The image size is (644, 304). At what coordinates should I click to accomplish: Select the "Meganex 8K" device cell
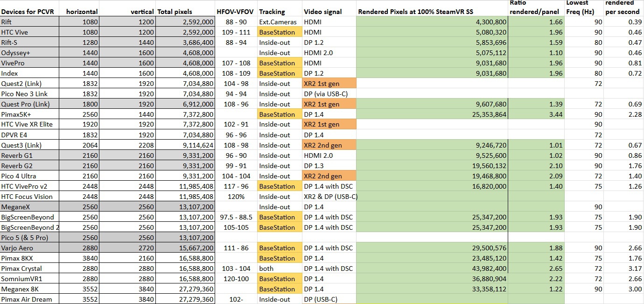coord(29,289)
